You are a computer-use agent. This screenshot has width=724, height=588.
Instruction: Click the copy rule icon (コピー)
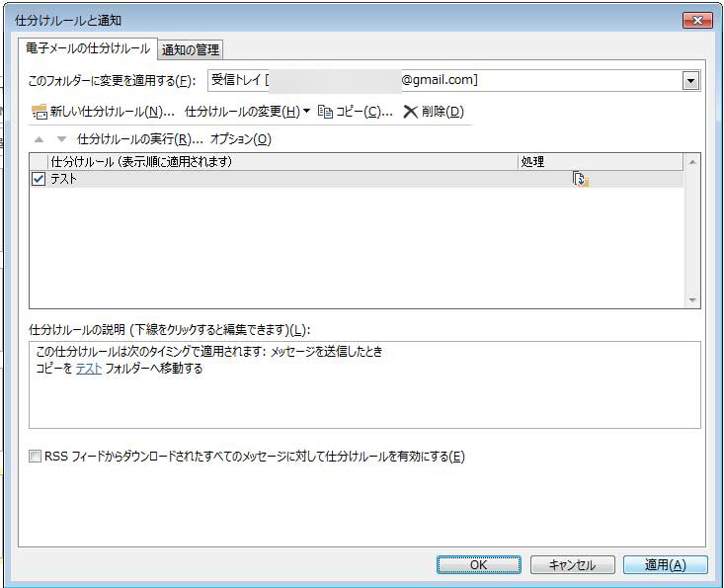(325, 112)
